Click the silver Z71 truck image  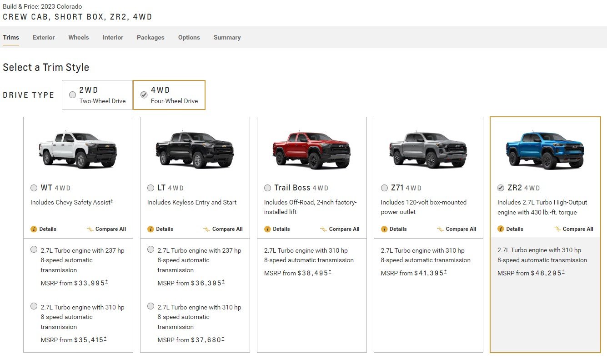tap(428, 149)
